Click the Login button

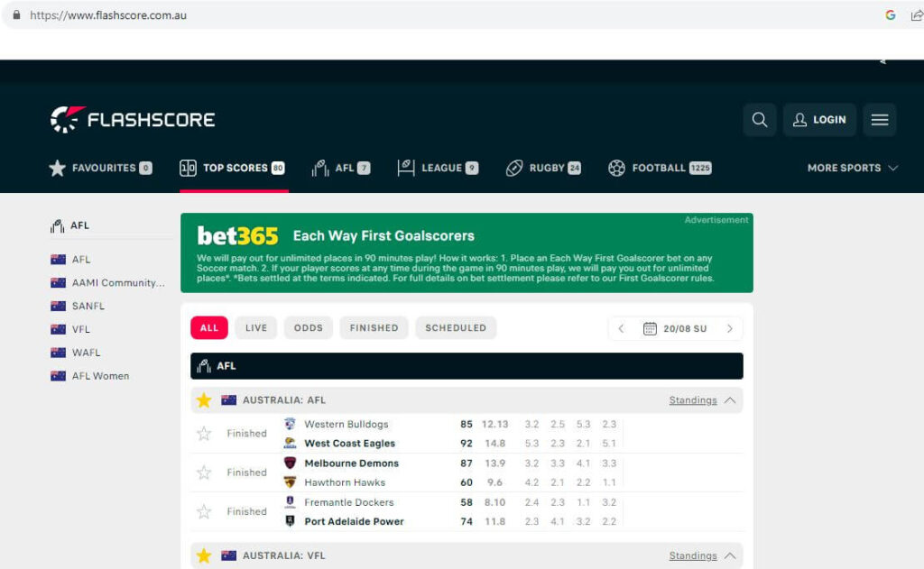[x=818, y=119]
